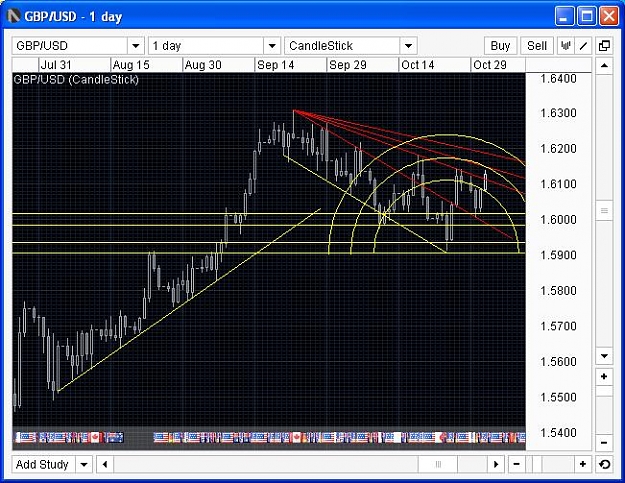Click the GBP/USD (CandleStick) chart label

[x=76, y=80]
